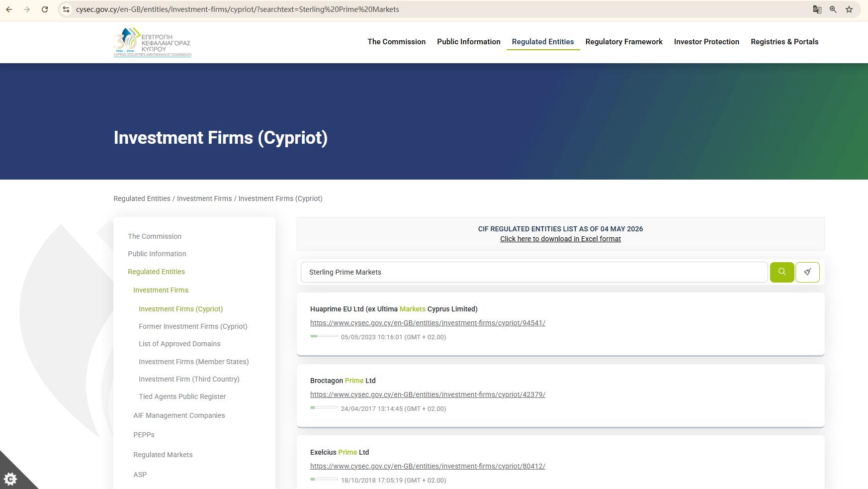The height and width of the screenshot is (489, 868).
Task: Open the Broctagon Prime Ltd URL
Action: [x=428, y=394]
